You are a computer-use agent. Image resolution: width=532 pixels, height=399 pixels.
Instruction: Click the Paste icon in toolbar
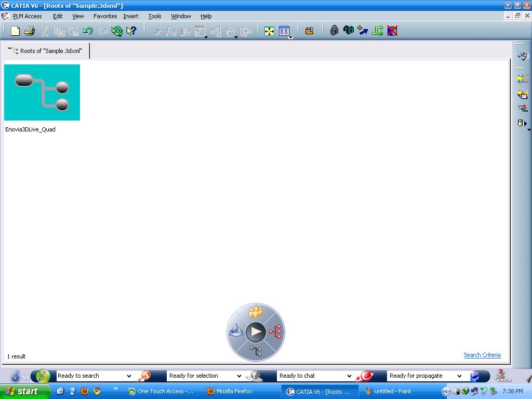pyautogui.click(x=73, y=31)
